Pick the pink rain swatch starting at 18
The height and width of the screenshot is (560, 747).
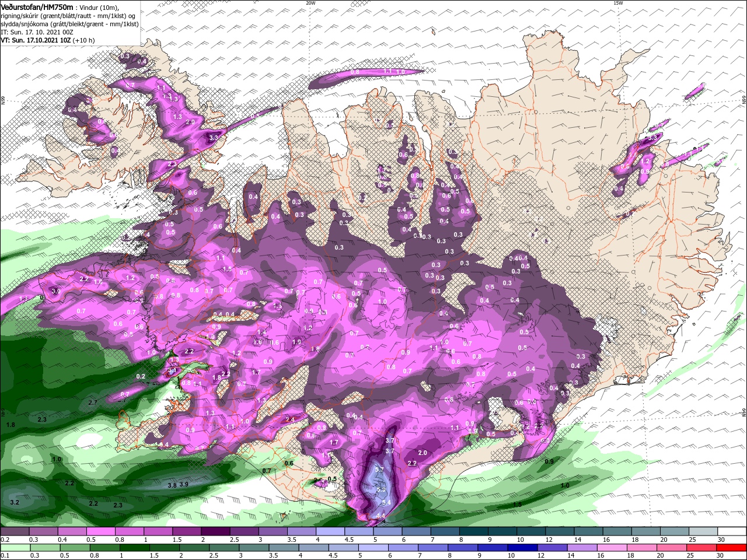tap(642, 547)
